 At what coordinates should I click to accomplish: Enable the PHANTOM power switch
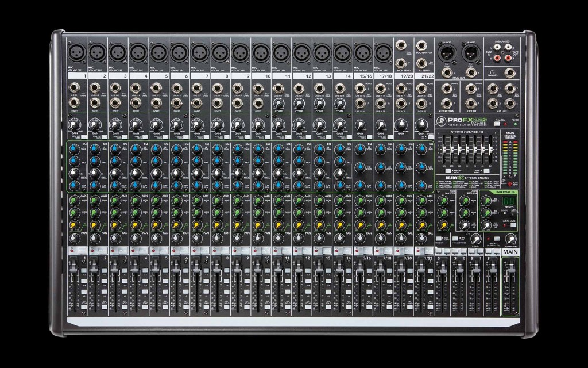coord(497,123)
